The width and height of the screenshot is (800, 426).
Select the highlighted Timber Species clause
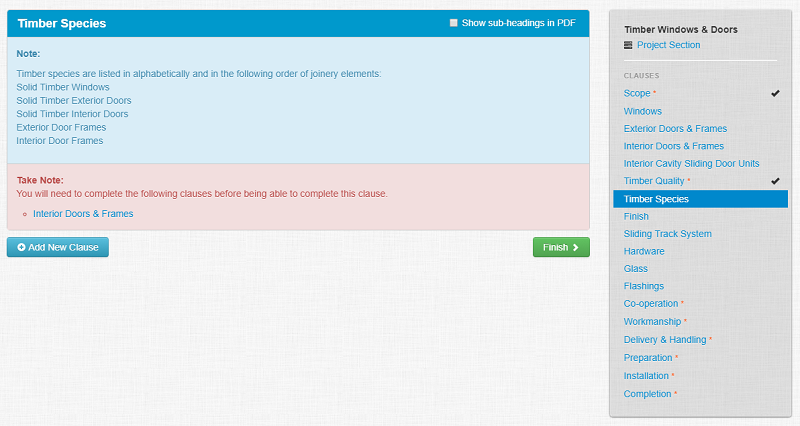coord(656,199)
